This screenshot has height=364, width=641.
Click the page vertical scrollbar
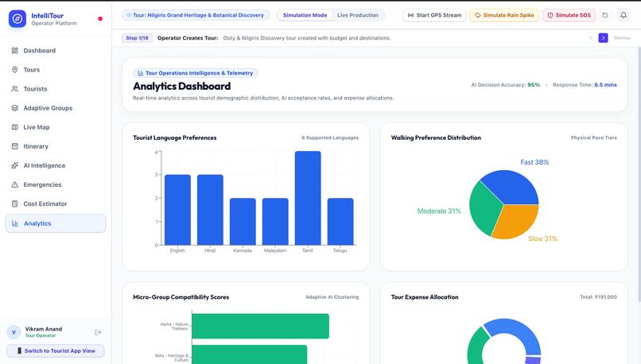tap(639, 176)
